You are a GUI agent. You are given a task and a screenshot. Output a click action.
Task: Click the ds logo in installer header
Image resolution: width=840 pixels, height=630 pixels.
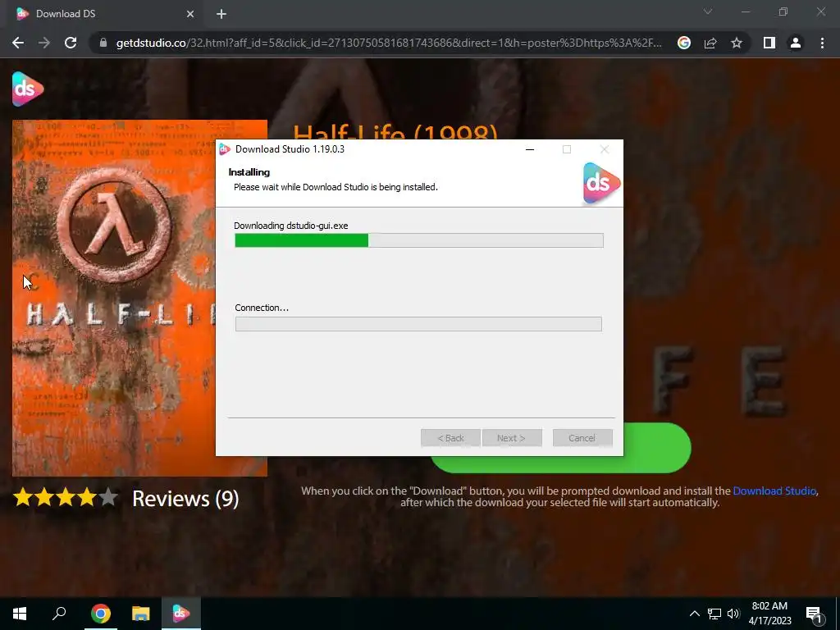click(x=601, y=183)
